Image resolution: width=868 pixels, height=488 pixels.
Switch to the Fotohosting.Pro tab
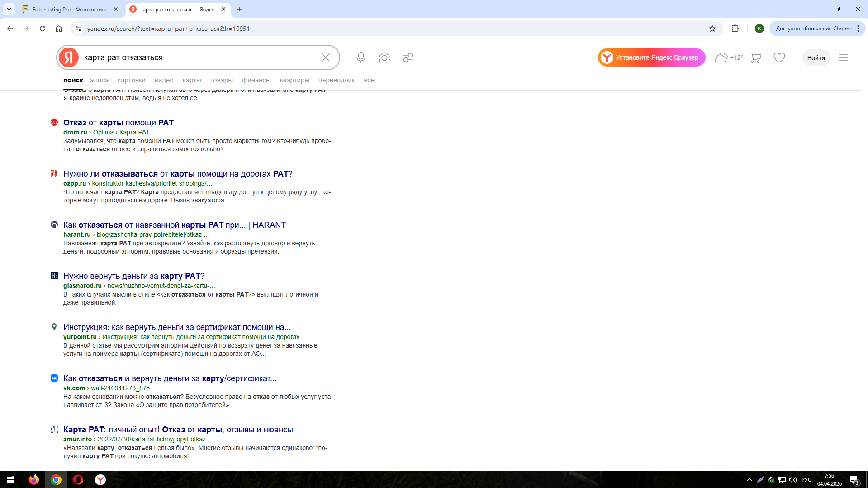70,9
